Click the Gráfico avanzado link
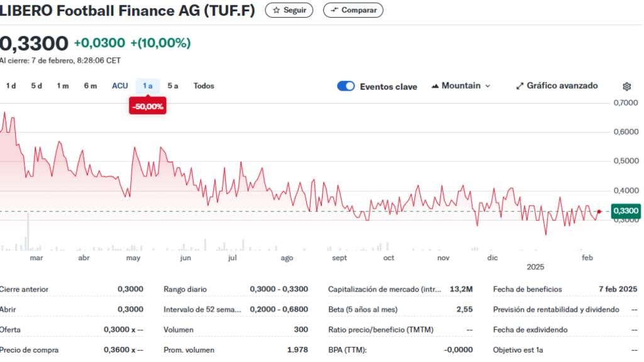The image size is (644, 362). click(x=562, y=86)
